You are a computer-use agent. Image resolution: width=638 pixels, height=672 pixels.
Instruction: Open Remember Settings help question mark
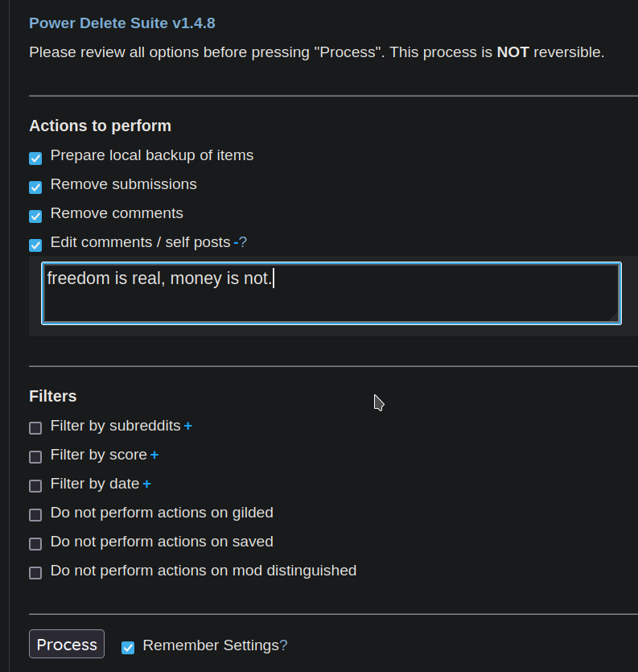tap(283, 645)
